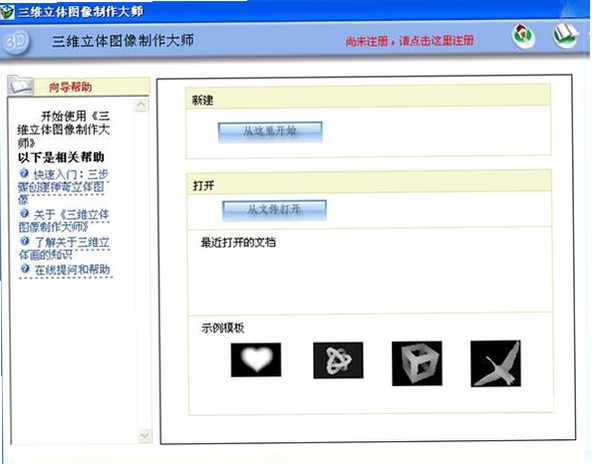
Task: Click the 最近打开的文档 label
Action: coord(238,242)
